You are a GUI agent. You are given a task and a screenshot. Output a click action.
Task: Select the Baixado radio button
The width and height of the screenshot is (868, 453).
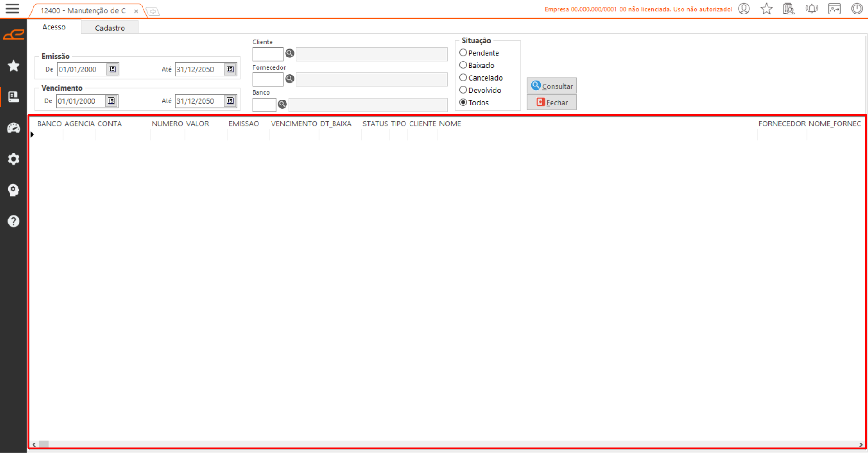pos(463,65)
